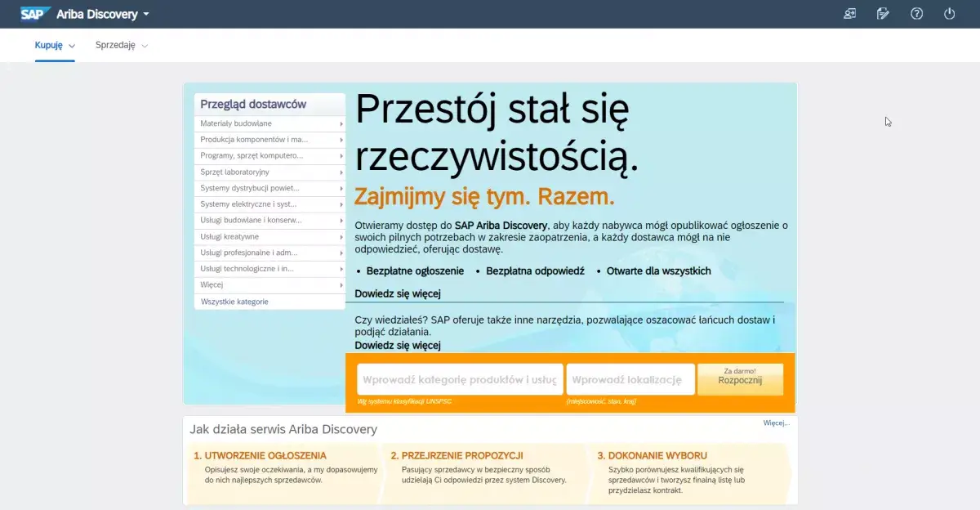Expand the Sprzedaję chevron
980x510 pixels.
coord(145,46)
